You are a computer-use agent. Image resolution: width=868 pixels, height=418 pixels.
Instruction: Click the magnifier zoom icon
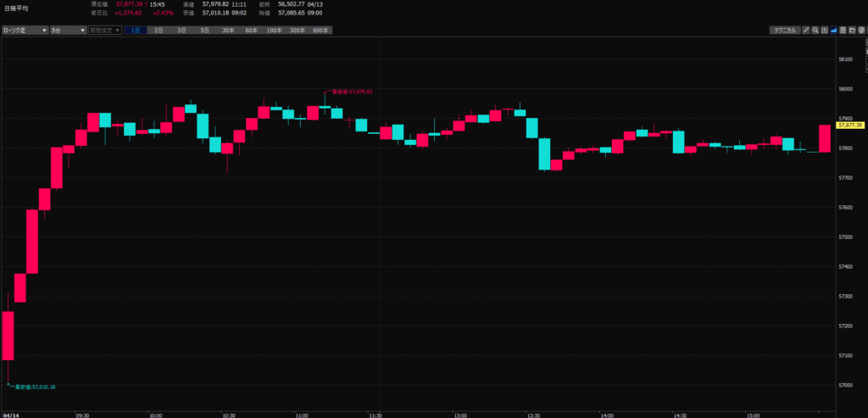click(x=815, y=30)
